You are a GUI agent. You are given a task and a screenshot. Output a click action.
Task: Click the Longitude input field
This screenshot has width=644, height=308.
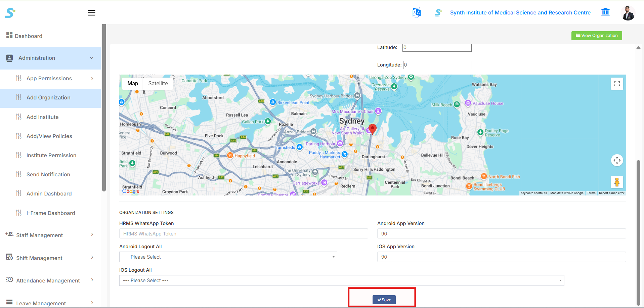click(x=437, y=65)
